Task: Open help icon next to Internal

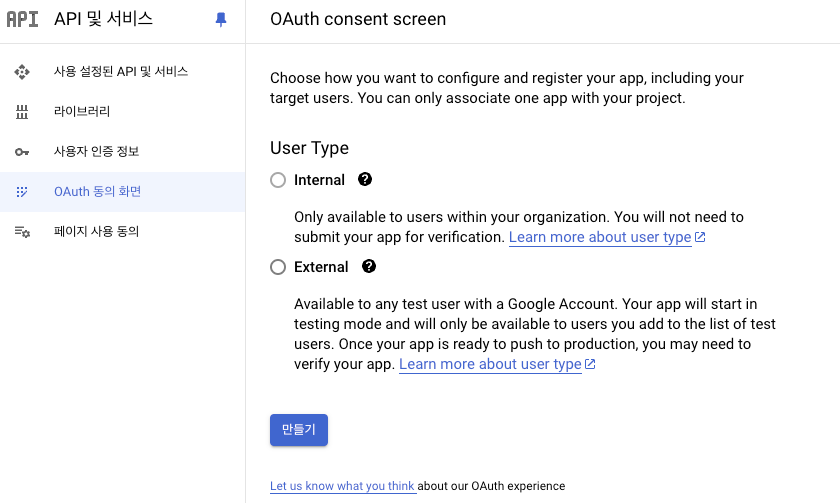Action: 365,179
